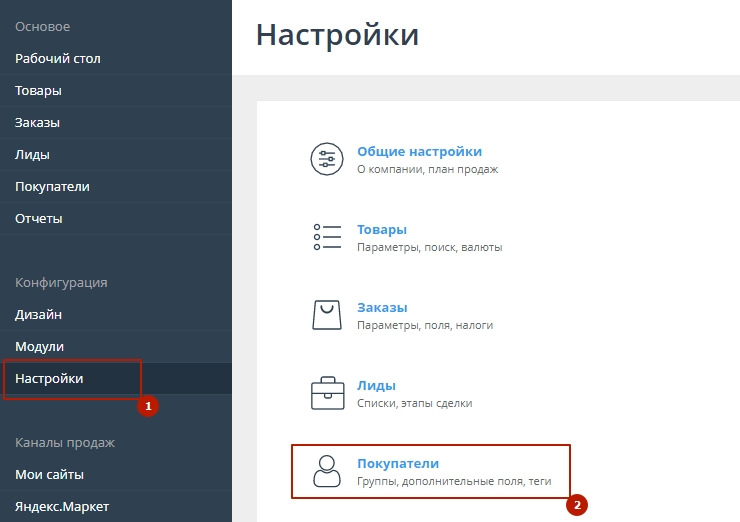Click the Заказы shopping bag icon
The width and height of the screenshot is (740, 522).
[327, 315]
